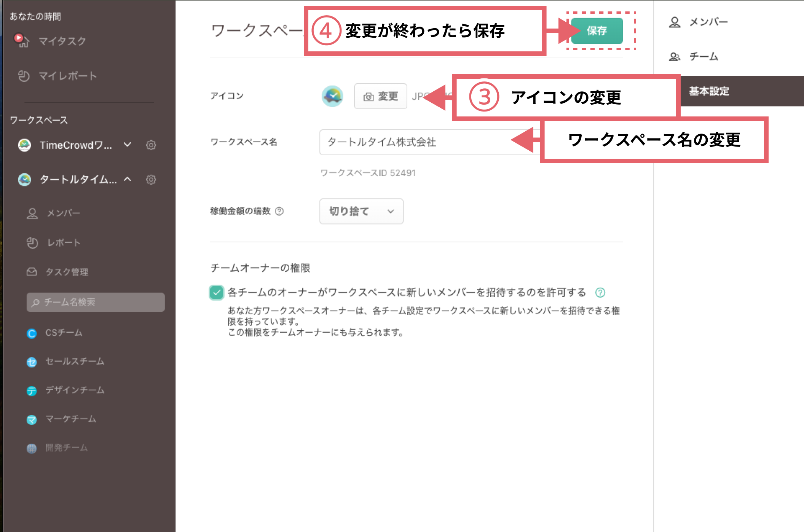Open settings gear for TimeCrowd workspace
Image resolution: width=804 pixels, height=532 pixels.
click(151, 145)
